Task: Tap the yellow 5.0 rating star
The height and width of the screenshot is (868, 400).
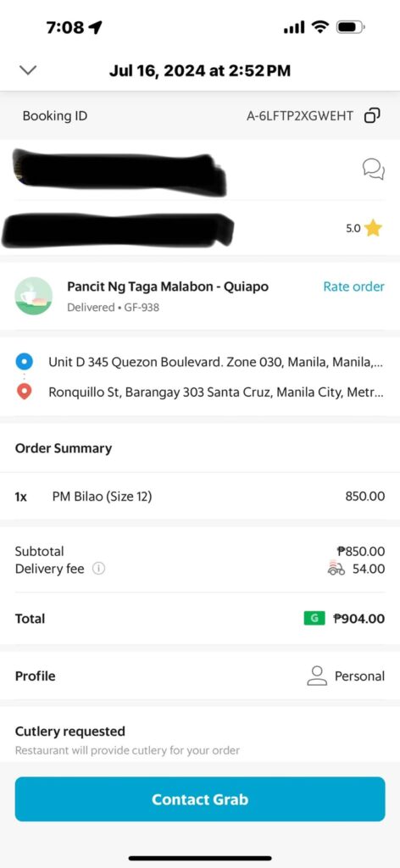Action: tap(373, 228)
